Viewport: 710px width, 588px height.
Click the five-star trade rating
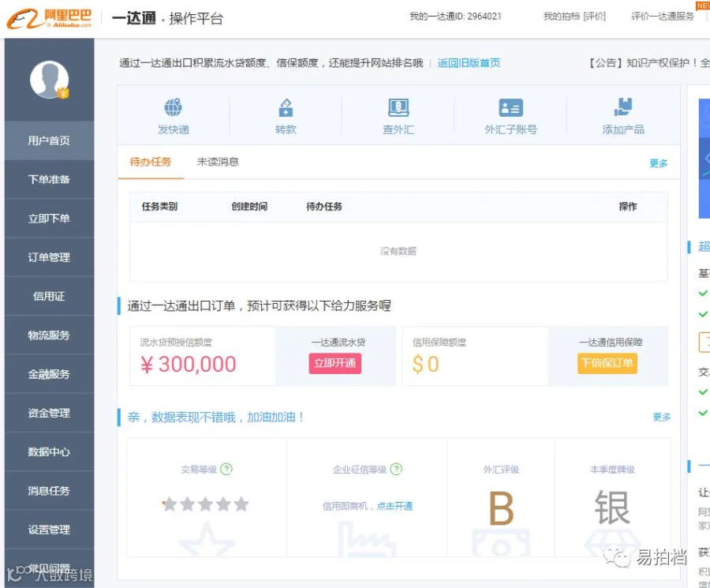point(206,504)
